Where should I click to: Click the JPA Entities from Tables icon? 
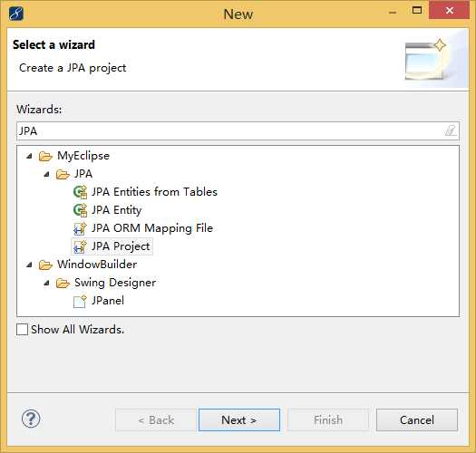(81, 192)
